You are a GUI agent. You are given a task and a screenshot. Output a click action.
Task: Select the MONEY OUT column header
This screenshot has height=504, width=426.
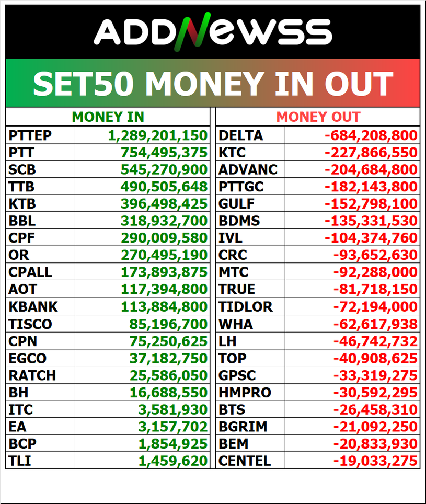point(318,117)
